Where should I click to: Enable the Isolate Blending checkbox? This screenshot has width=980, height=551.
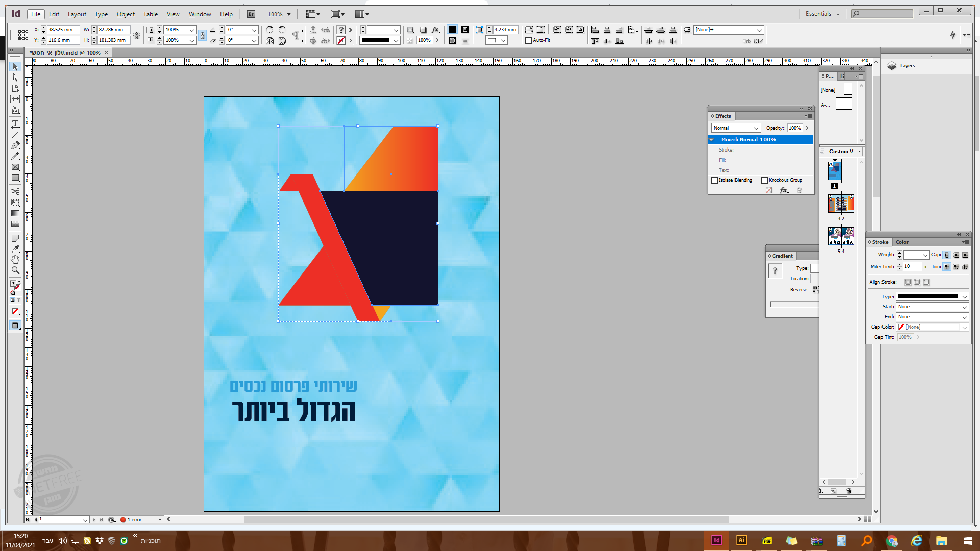tap(715, 180)
